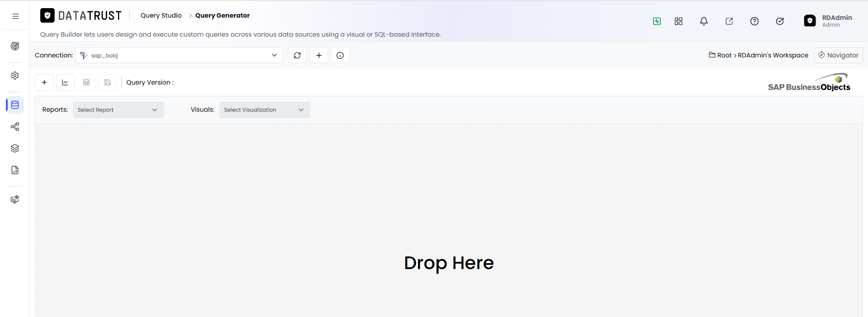Click the help question mark icon
This screenshot has height=317, width=868.
755,21
